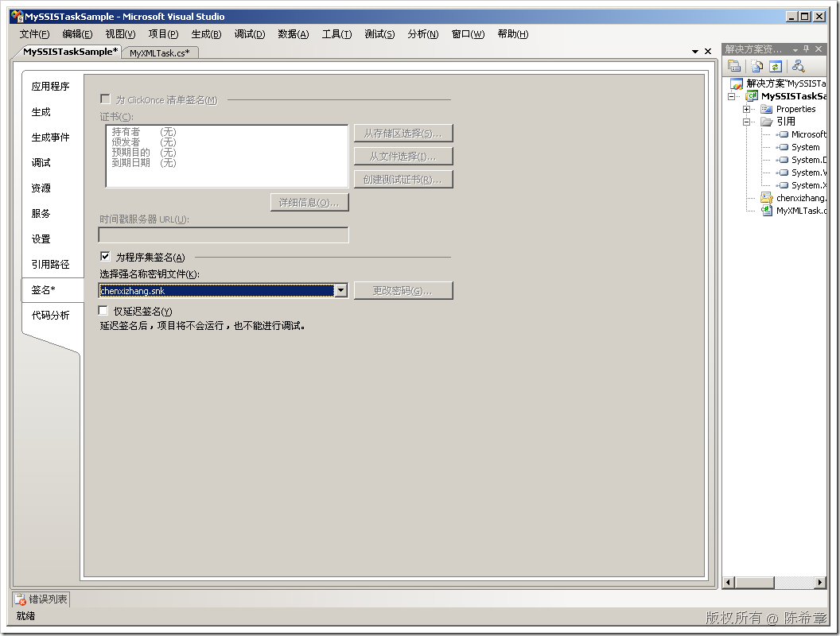
Task: Click the reference icon beside Microsoft
Action: point(784,134)
